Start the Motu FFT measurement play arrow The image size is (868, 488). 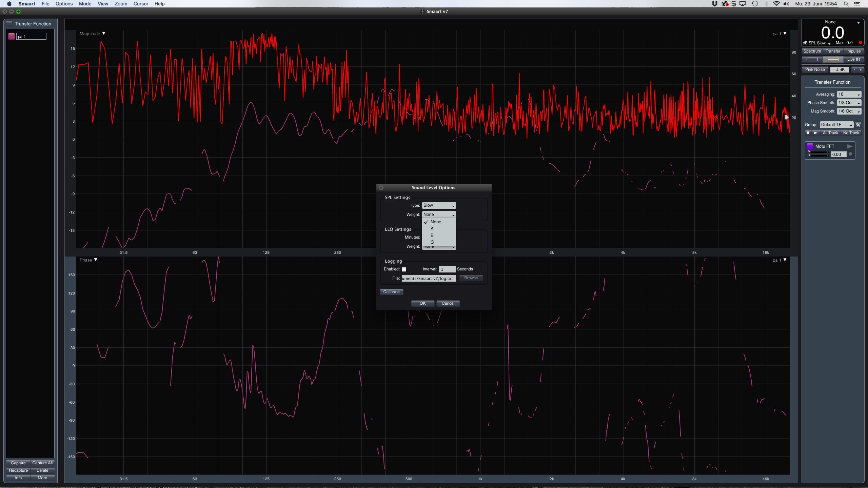click(850, 146)
